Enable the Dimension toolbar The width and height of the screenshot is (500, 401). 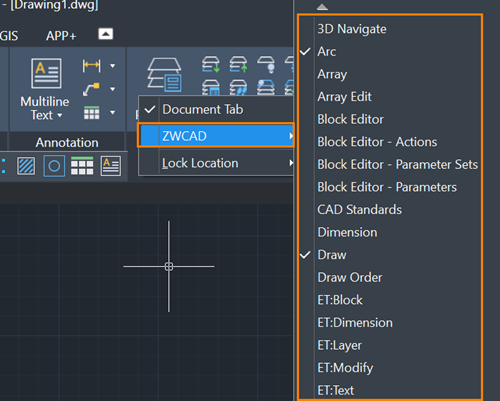pyautogui.click(x=390, y=232)
